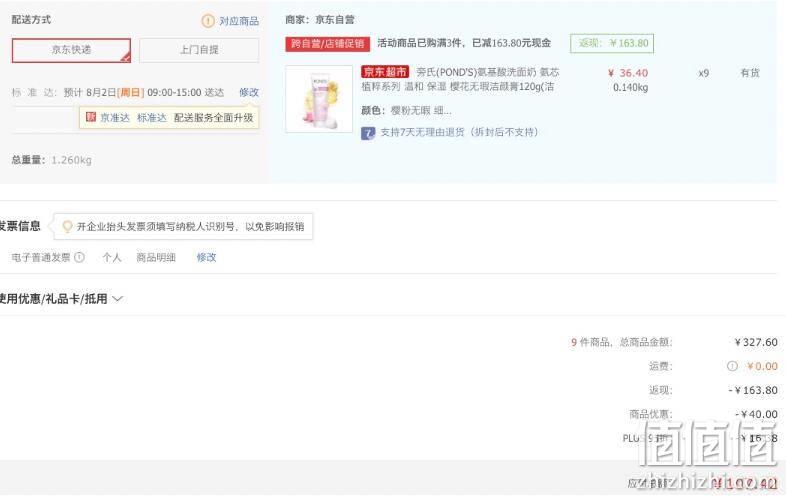Click the 京东超市 tag
The width and height of the screenshot is (786, 499).
coord(385,72)
